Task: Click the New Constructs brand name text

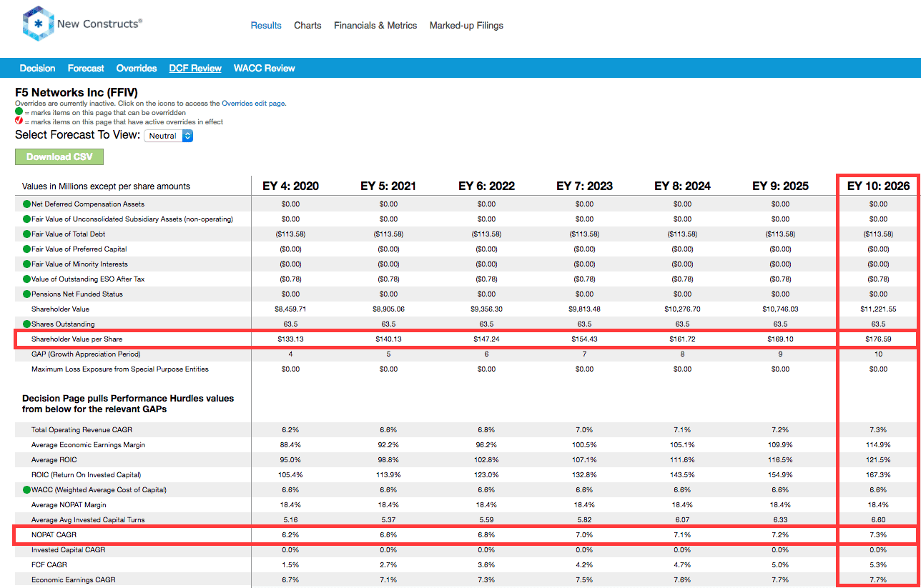Action: tap(99, 24)
